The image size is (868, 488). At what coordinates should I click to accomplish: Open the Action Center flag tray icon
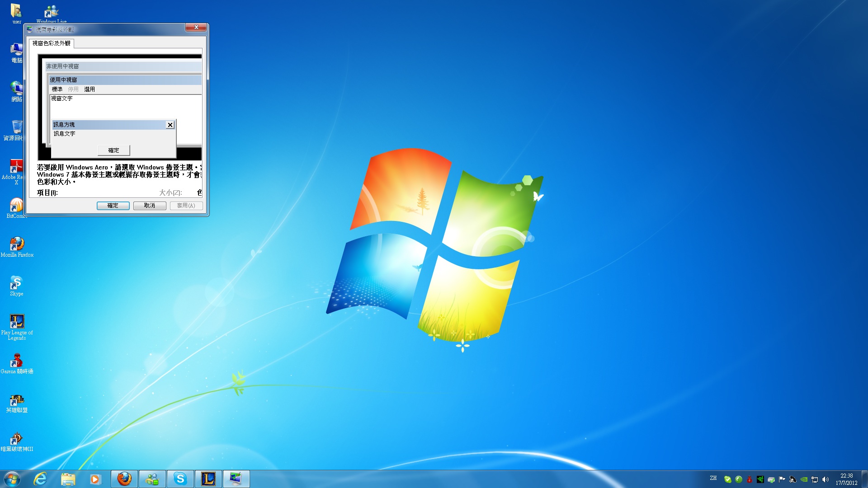click(782, 479)
